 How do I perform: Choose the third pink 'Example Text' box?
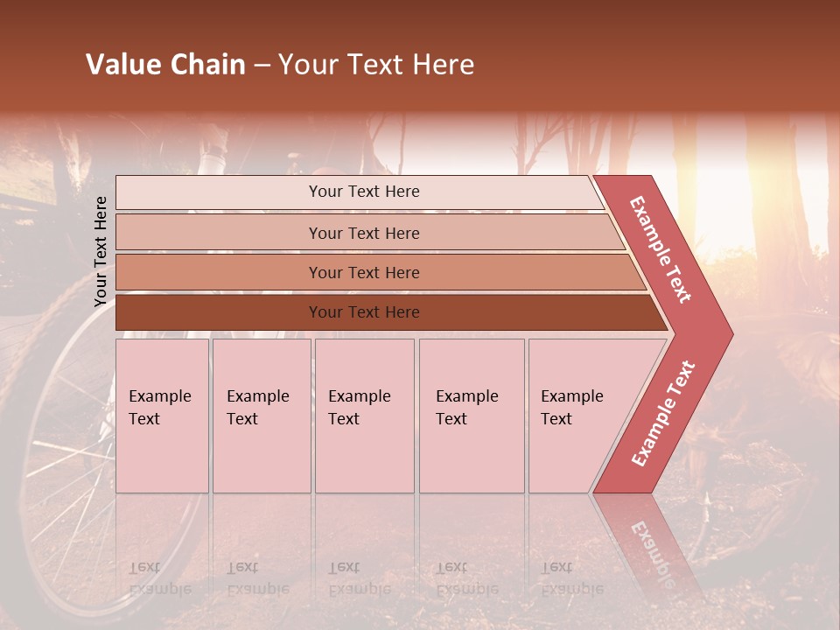[x=365, y=416]
